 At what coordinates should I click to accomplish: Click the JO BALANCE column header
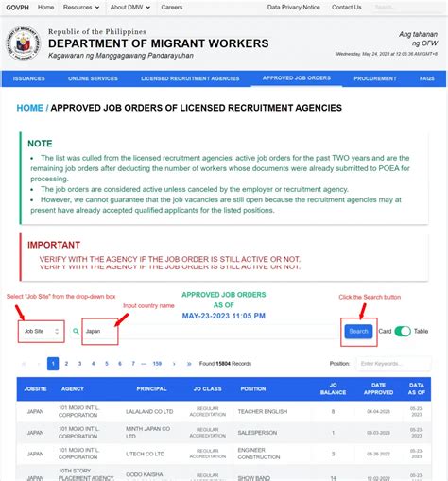tap(333, 389)
